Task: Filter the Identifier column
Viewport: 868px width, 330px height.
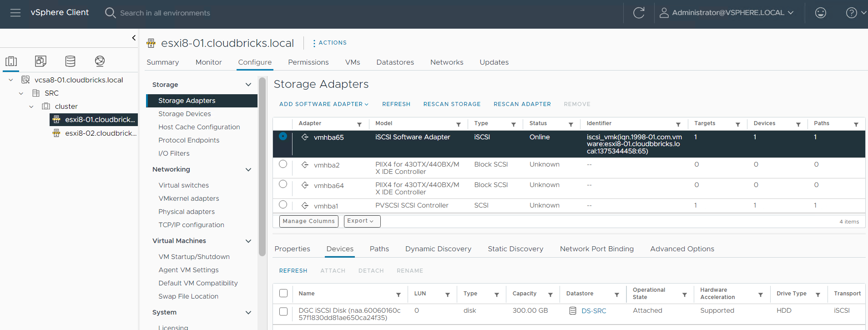Action: click(678, 124)
